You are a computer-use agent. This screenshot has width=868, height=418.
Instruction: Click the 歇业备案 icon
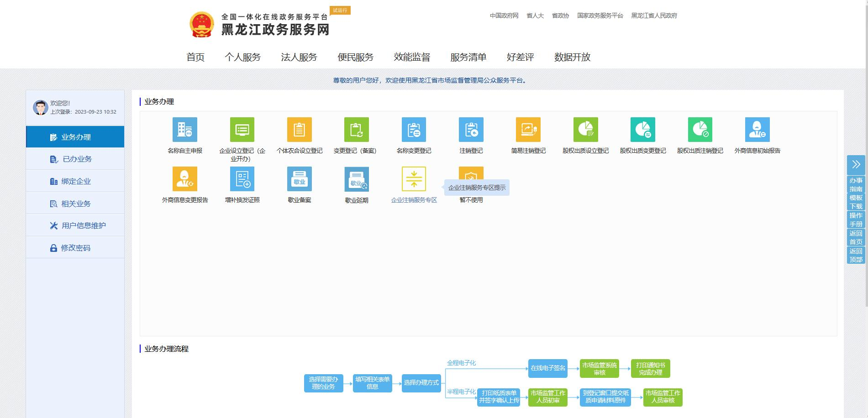tap(299, 179)
